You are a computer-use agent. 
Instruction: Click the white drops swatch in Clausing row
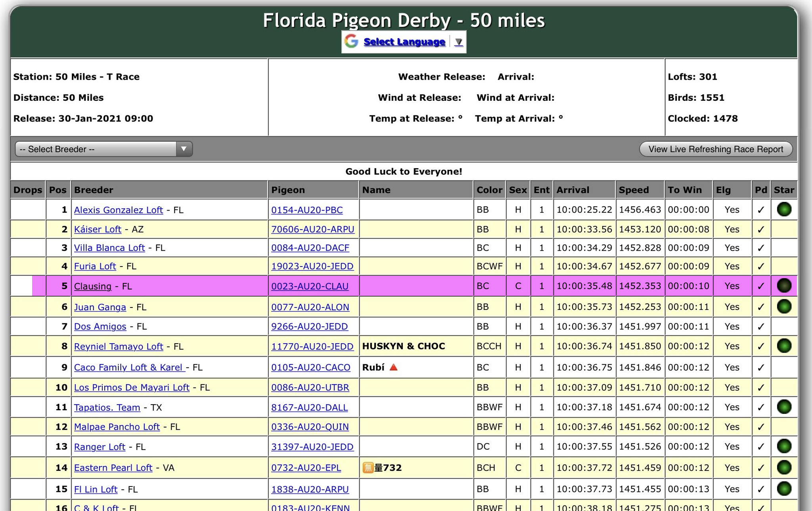(21, 286)
